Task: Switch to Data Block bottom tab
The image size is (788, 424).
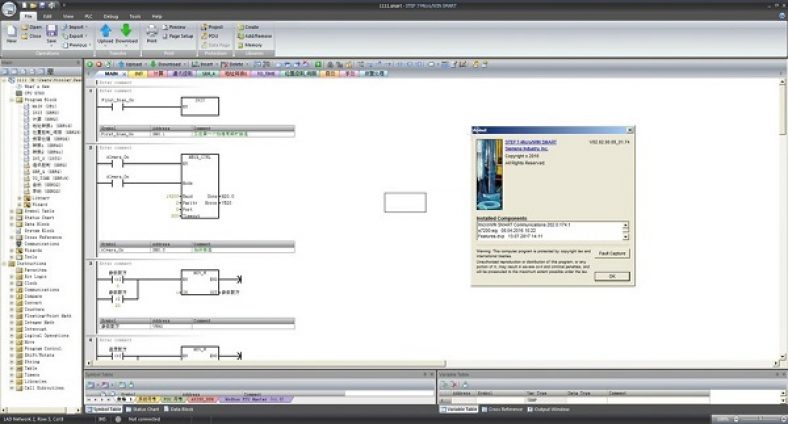Action: click(179, 409)
